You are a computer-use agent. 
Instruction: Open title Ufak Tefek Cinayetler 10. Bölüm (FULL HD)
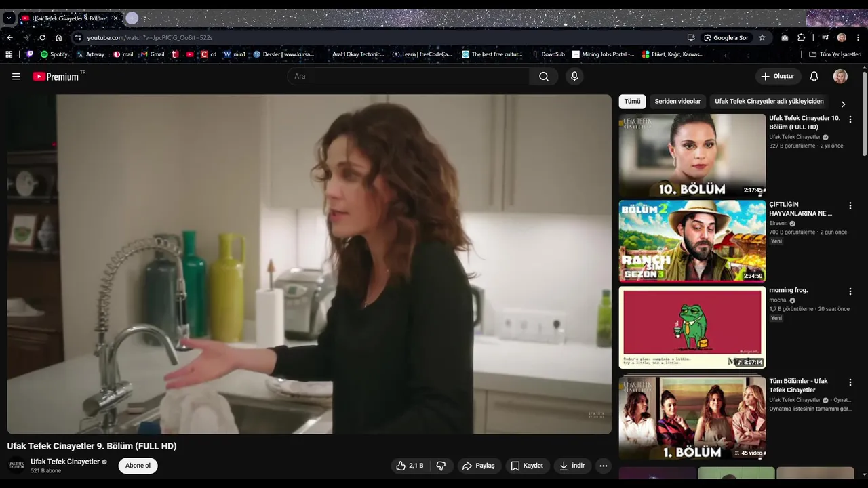tap(804, 123)
